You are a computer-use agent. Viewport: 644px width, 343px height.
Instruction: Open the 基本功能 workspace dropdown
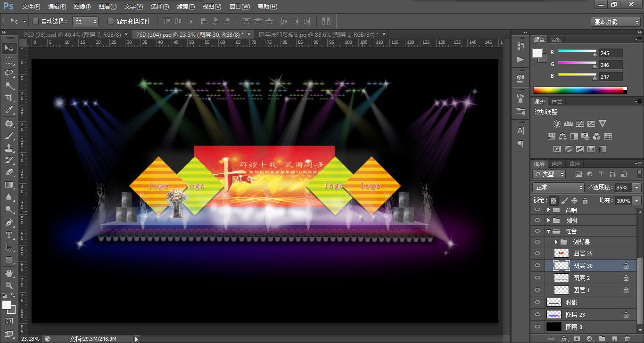pyautogui.click(x=616, y=22)
